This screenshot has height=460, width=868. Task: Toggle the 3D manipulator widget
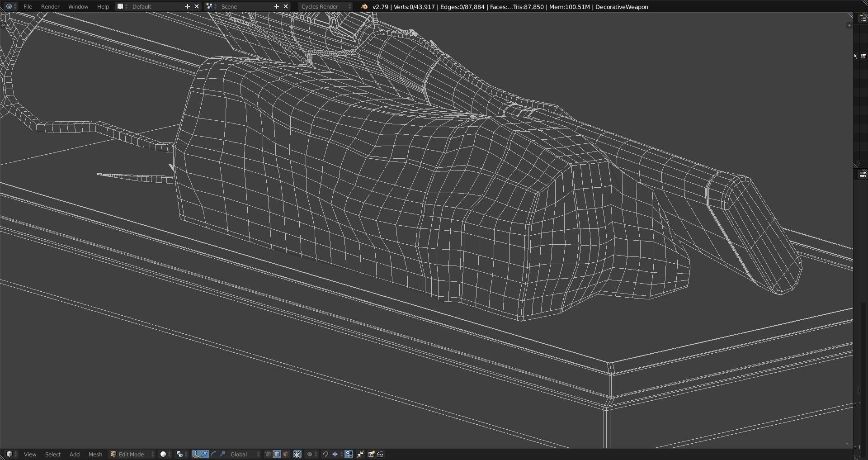[x=195, y=454]
